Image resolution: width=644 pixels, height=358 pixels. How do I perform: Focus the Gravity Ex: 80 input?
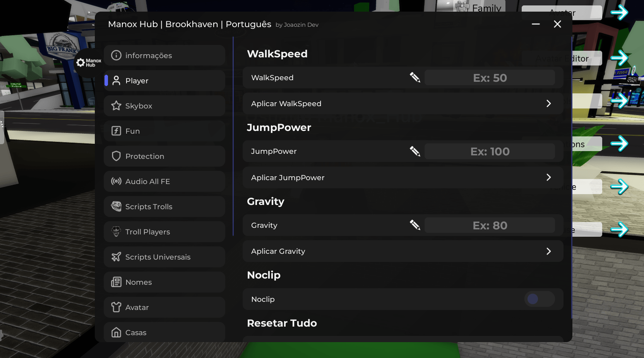pos(490,225)
